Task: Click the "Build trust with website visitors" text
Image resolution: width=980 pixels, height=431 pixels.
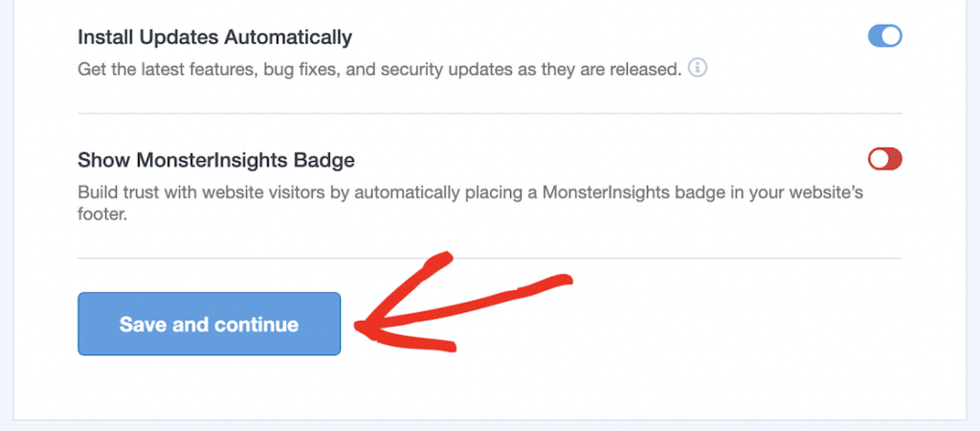Action: 191,193
